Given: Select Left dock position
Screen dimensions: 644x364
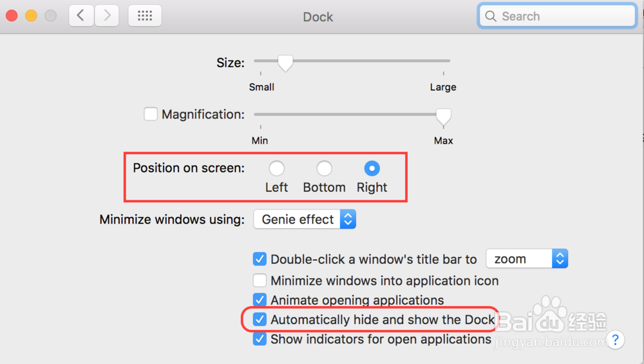Looking at the screenshot, I should 276,168.
